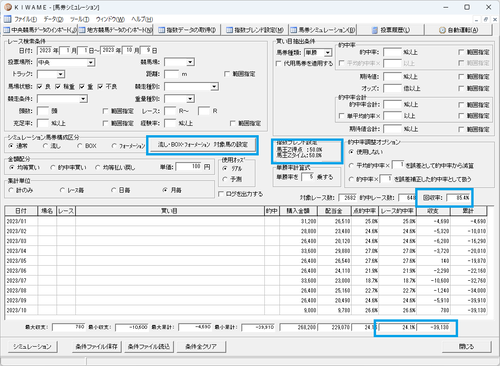
Task: Click the 単価 input field
Action: [189, 166]
